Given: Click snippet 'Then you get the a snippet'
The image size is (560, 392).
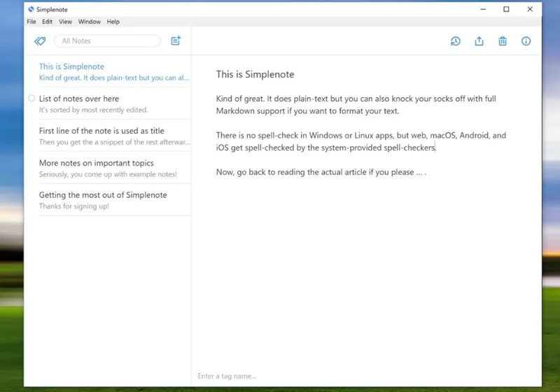Looking at the screenshot, I should (x=115, y=142).
